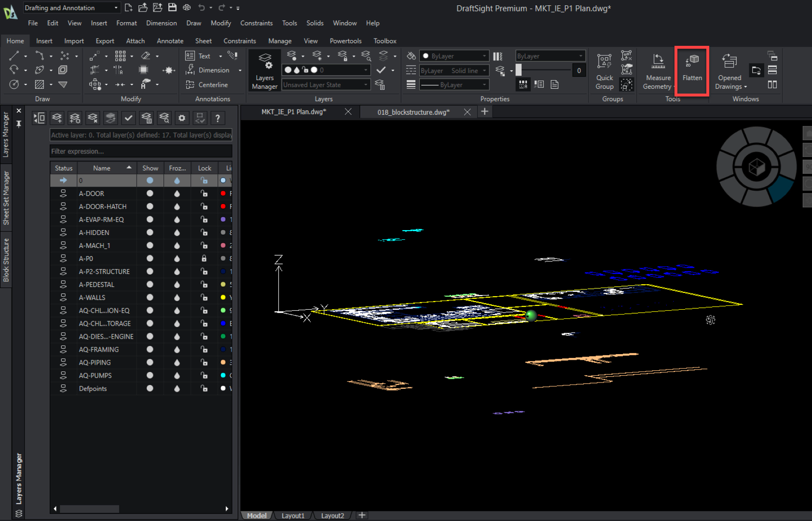Unlock the A-P0 layer lock

click(204, 258)
